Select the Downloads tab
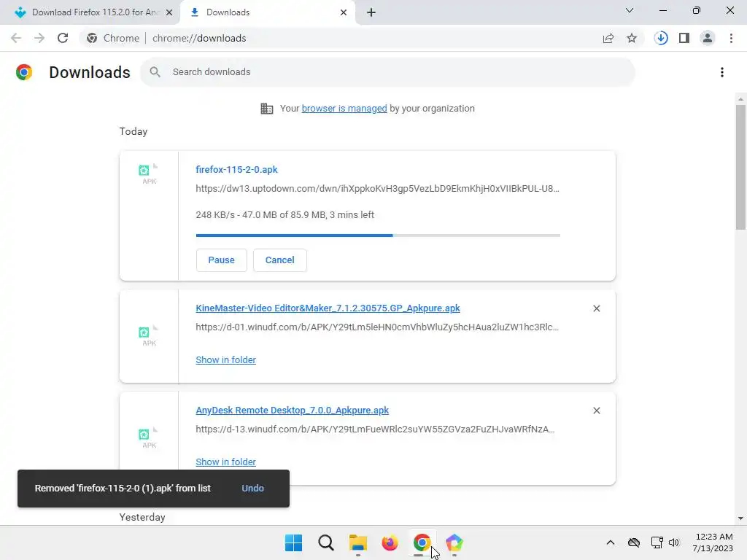Image resolution: width=747 pixels, height=560 pixels. [x=267, y=12]
